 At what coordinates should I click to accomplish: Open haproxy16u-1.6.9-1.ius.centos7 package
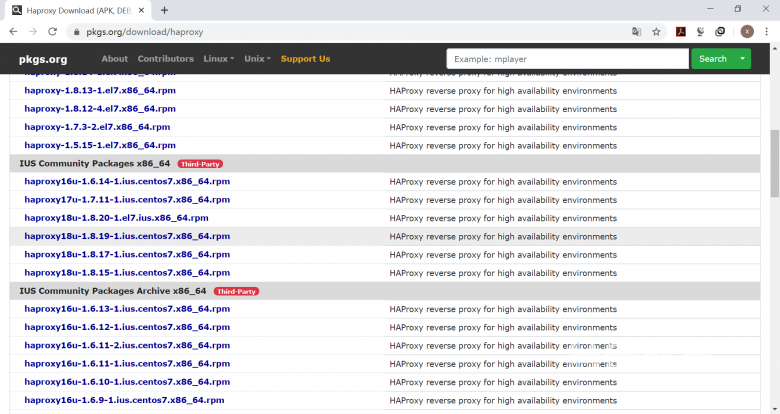(124, 400)
